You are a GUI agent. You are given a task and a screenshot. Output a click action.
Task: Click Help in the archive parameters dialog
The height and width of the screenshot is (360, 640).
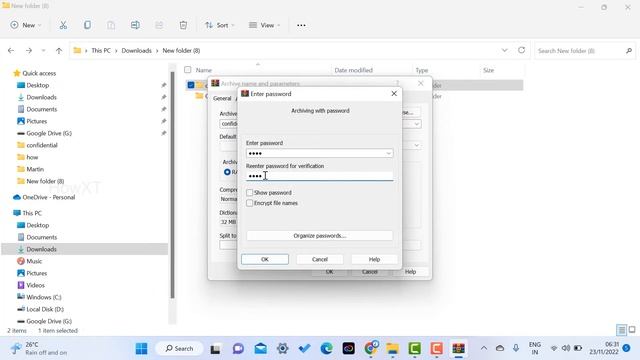(x=410, y=272)
